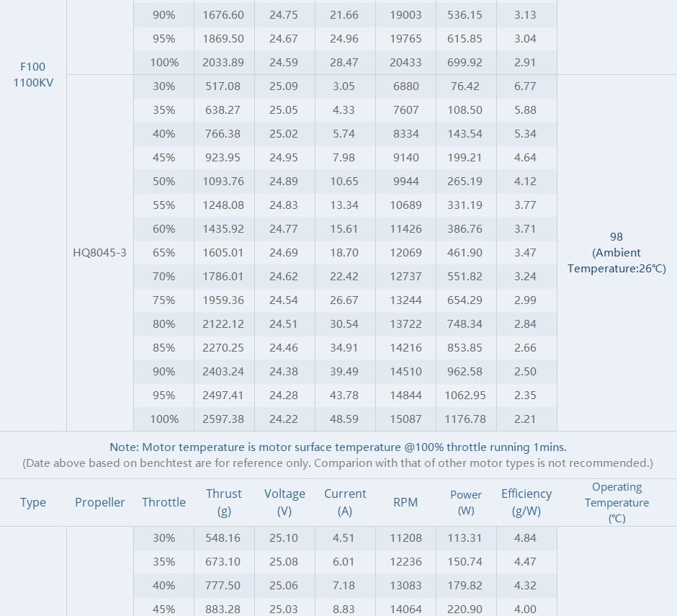
Task: Click the F100 1100KV motor type cell
Action: click(33, 75)
